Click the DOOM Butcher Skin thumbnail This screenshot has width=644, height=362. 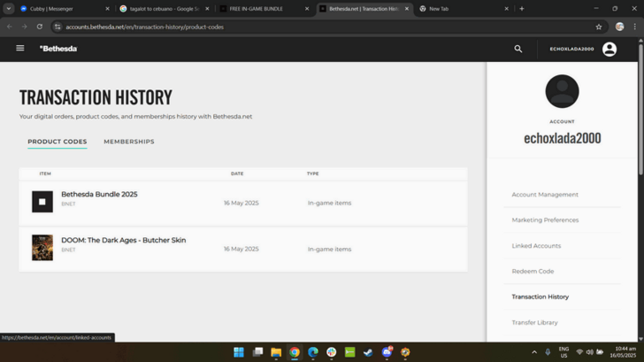(42, 248)
